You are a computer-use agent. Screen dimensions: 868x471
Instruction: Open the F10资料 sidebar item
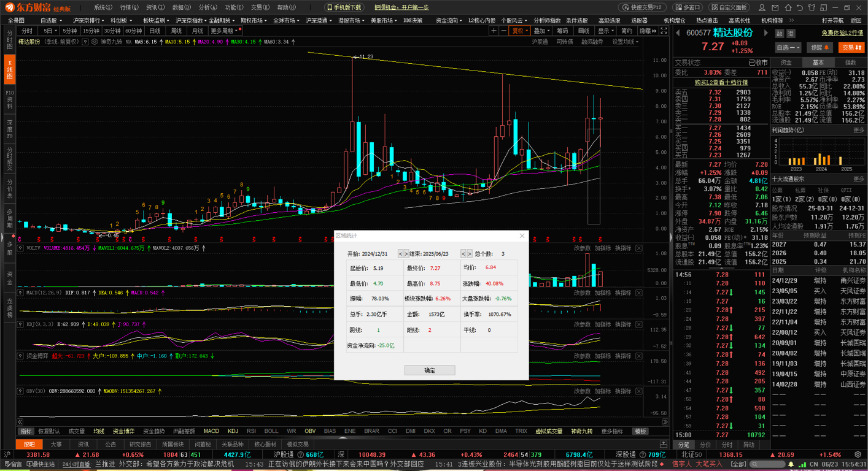point(9,99)
